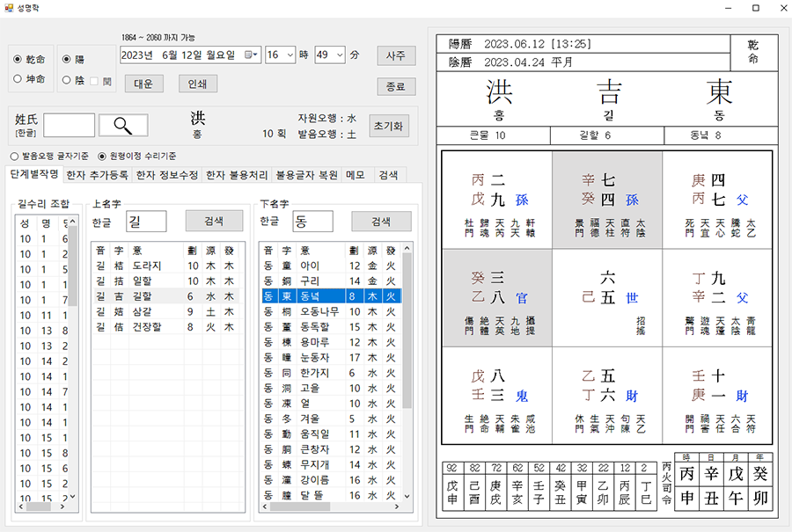The width and height of the screenshot is (792, 532).
Task: Choose 발음오행 글자기준 radio option
Action: (15, 156)
